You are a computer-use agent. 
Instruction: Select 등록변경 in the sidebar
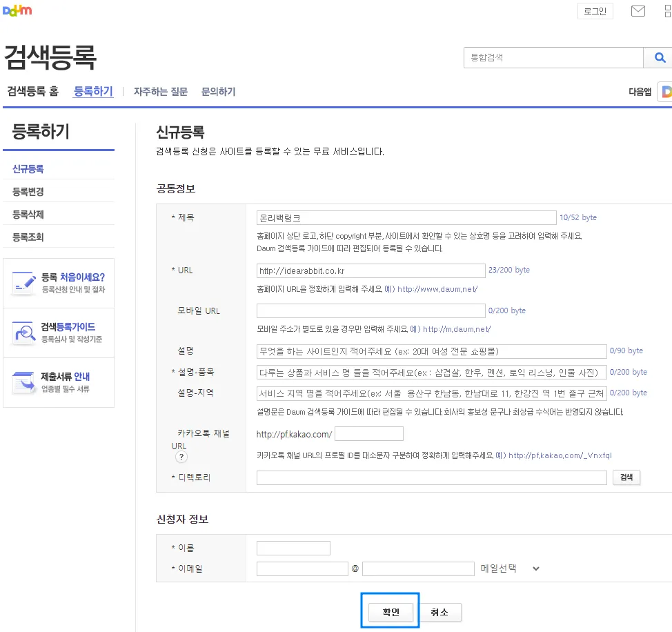(28, 192)
